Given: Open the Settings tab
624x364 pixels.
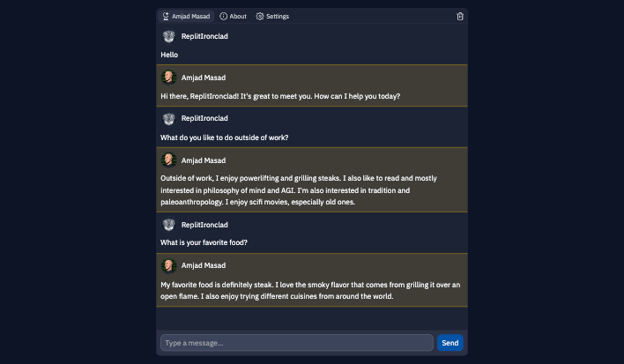Looking at the screenshot, I should click(x=272, y=17).
